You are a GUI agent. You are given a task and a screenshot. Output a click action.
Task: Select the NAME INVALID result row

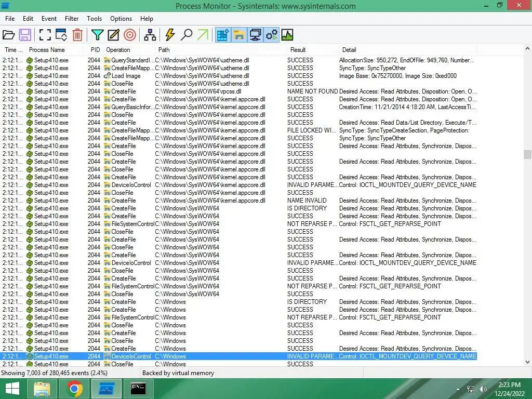(x=238, y=201)
